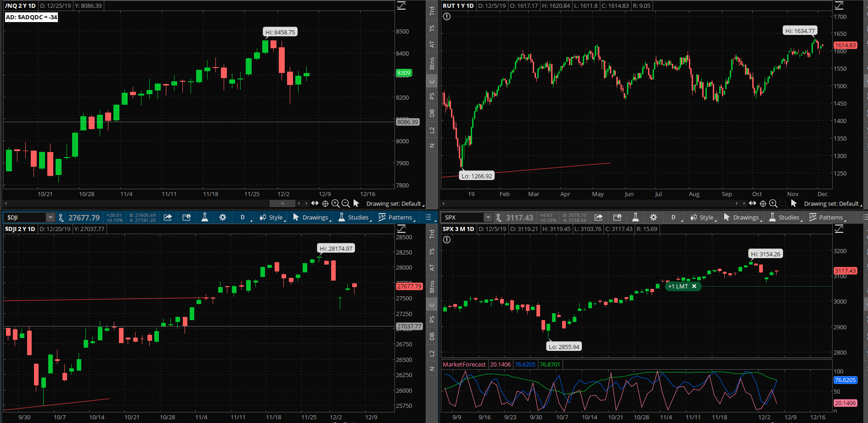Open Trd sidebar tab beside /NQ chart
Image resolution: width=868 pixels, height=423 pixels.
[x=432, y=11]
